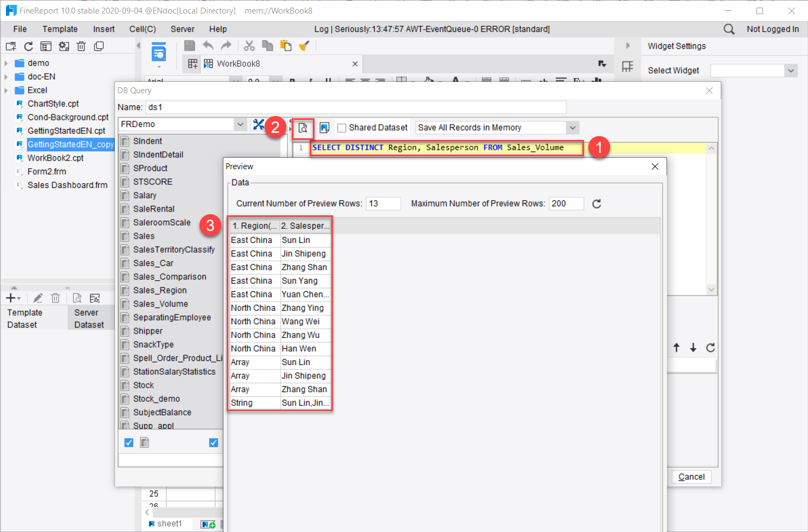Image resolution: width=808 pixels, height=532 pixels.
Task: Open the Template menu
Action: (60, 29)
